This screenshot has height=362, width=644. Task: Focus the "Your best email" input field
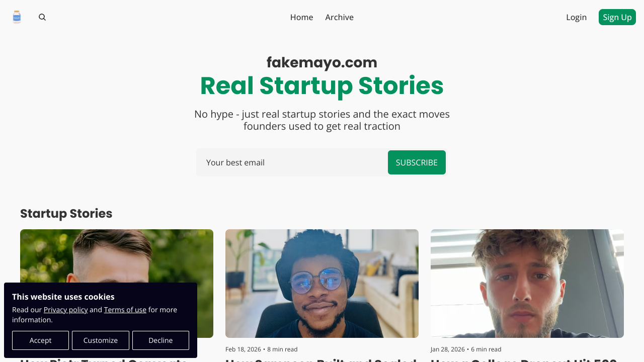point(292,162)
